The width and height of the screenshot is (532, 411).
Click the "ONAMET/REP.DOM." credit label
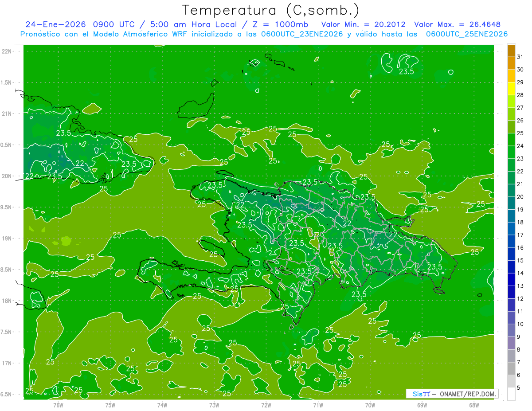(x=468, y=394)
